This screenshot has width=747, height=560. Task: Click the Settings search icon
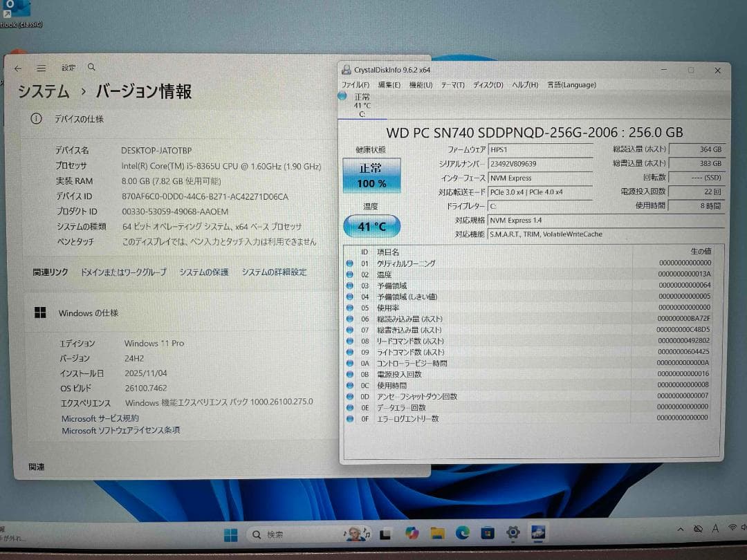pyautogui.click(x=91, y=67)
